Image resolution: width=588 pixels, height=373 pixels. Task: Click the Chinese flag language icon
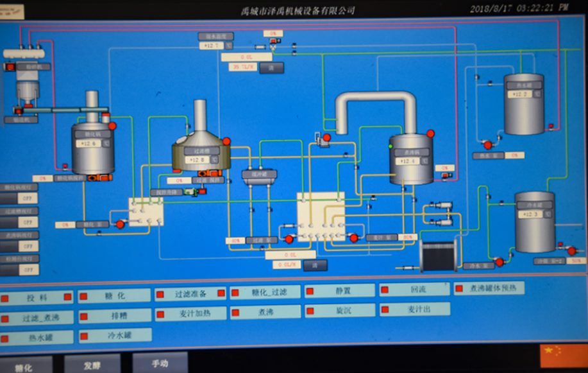point(562,356)
